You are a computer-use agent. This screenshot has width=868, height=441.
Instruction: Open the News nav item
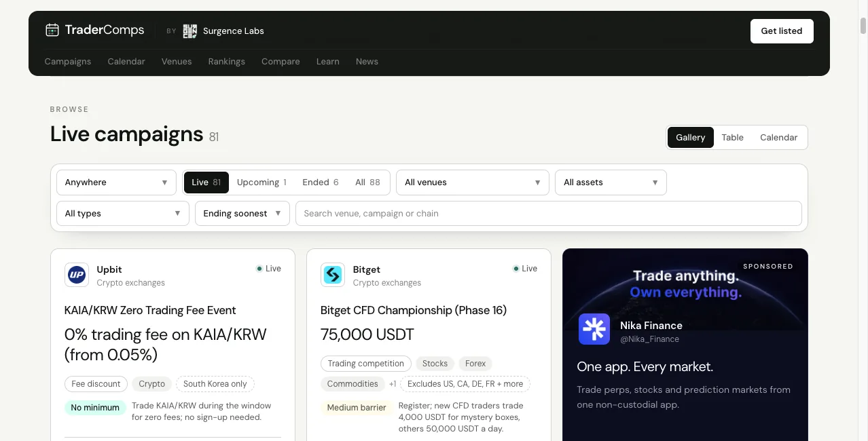(367, 62)
